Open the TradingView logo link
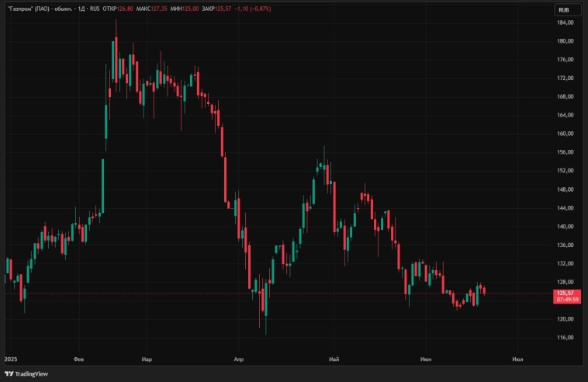Screen dimensions: 588x382 click(x=26, y=373)
